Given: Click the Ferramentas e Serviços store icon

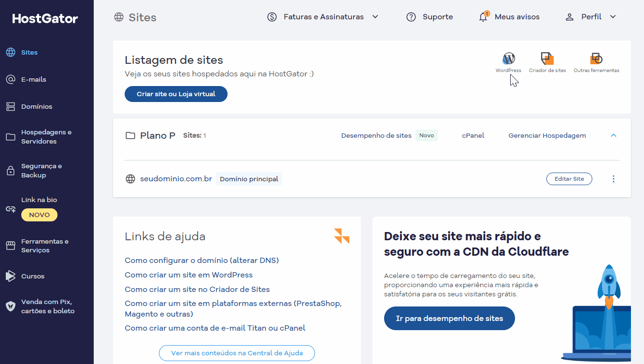Looking at the screenshot, I should tap(11, 246).
